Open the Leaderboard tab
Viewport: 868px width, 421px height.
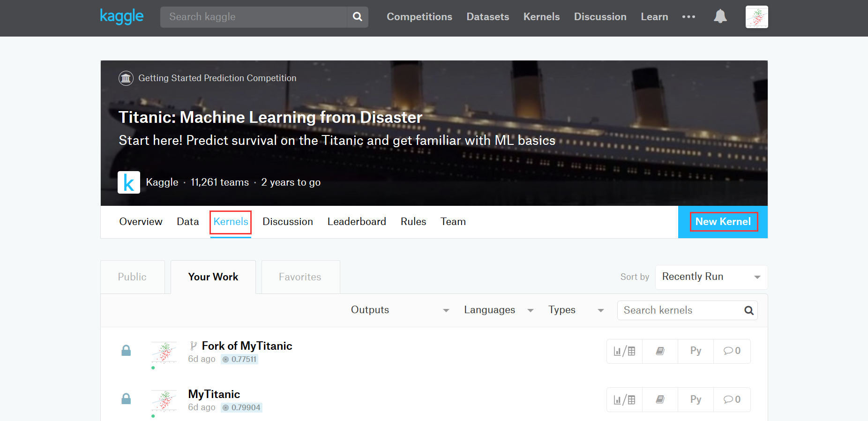[x=357, y=222]
